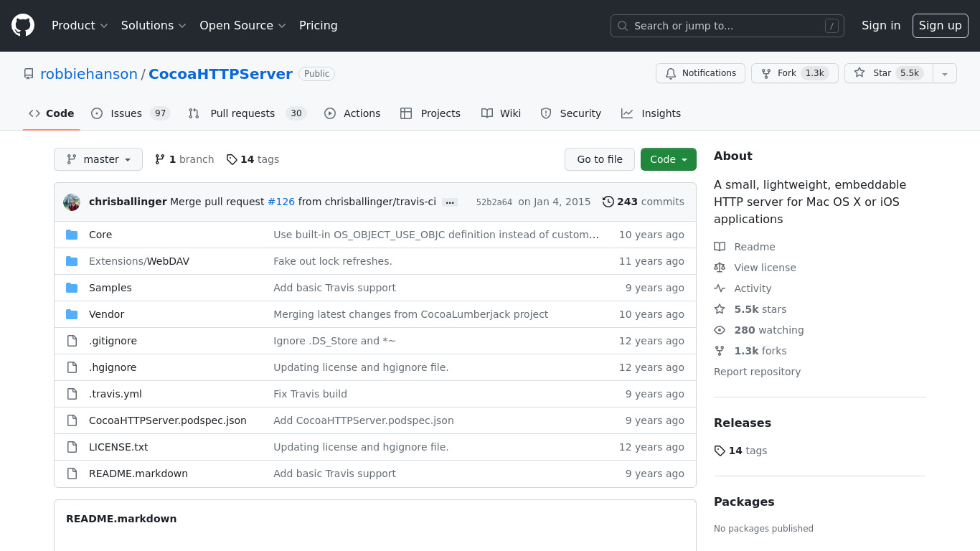The width and height of the screenshot is (980, 551).
Task: Open the Core folder
Action: (x=100, y=235)
